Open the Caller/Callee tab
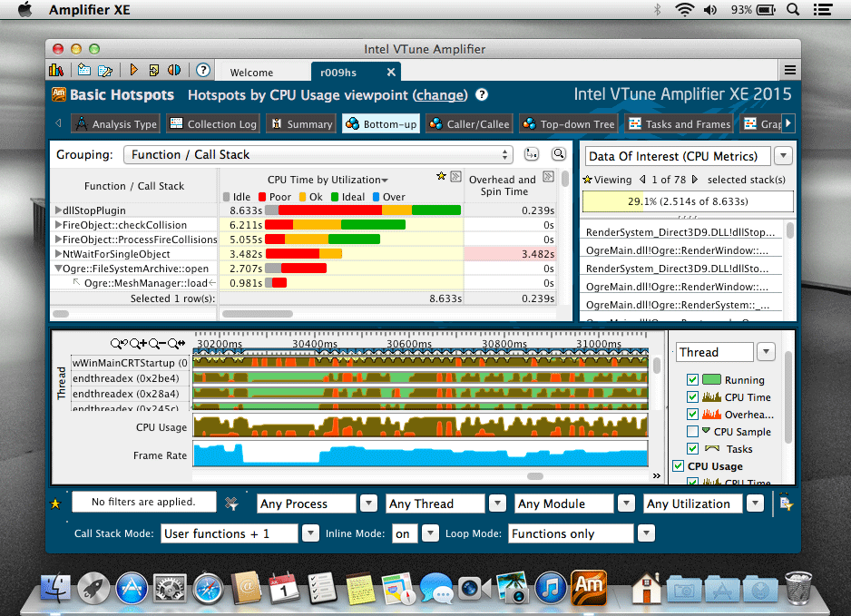This screenshot has width=851, height=616. click(x=469, y=124)
